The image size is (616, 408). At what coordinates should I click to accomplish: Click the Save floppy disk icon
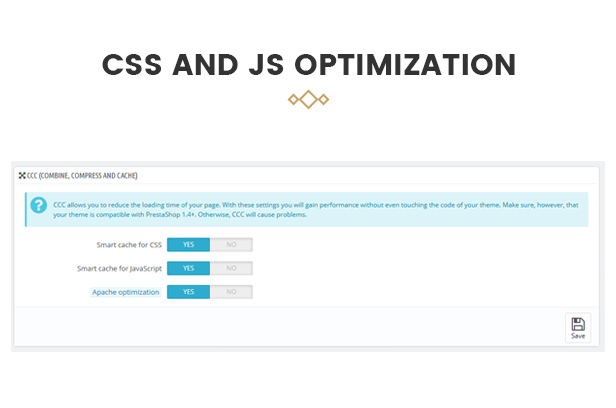coord(578,323)
